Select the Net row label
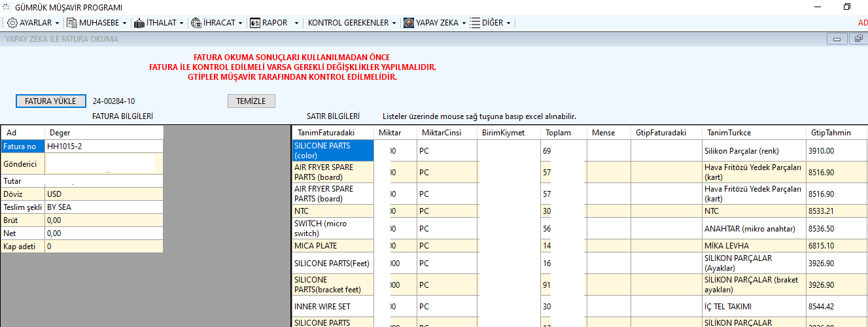 coord(22,233)
